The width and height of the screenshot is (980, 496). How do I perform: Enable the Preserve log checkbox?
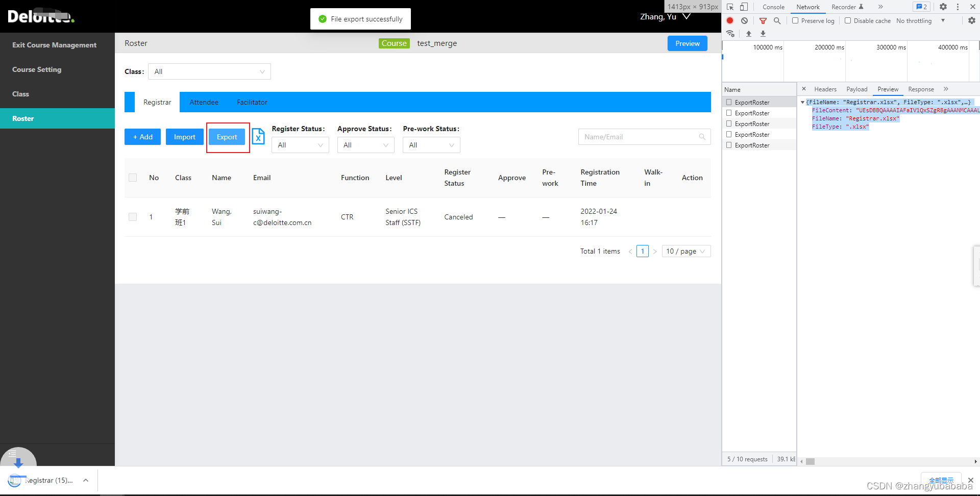(795, 21)
